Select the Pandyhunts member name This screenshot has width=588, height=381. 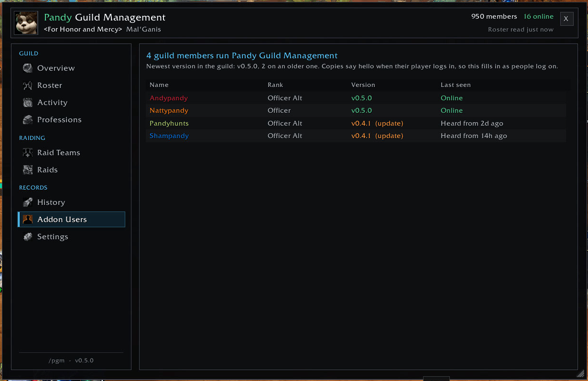[169, 123]
